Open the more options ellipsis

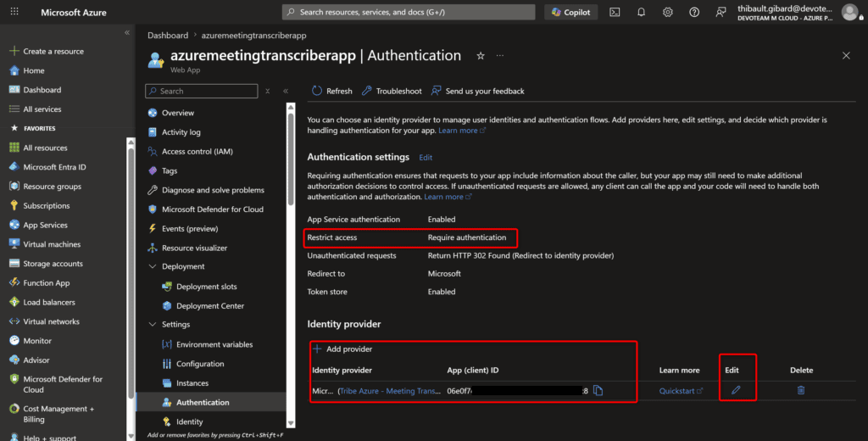coord(500,55)
